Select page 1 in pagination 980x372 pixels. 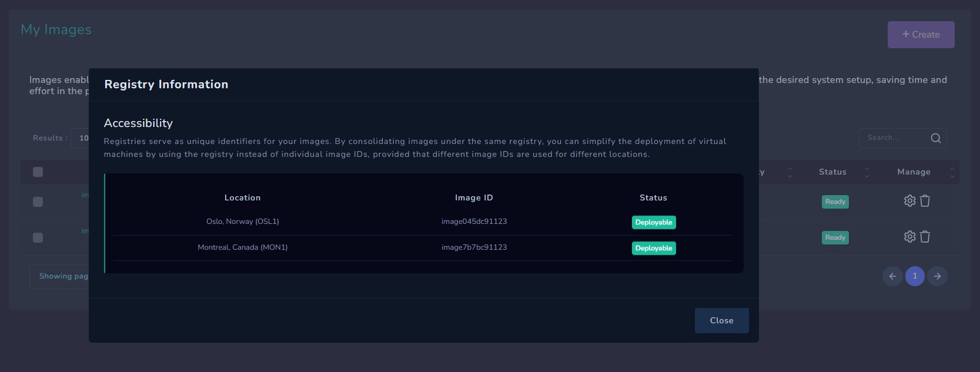click(915, 276)
